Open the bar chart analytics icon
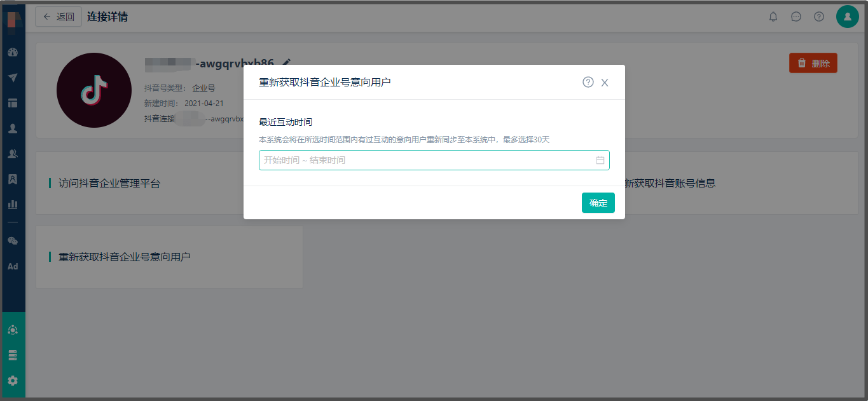 tap(13, 205)
